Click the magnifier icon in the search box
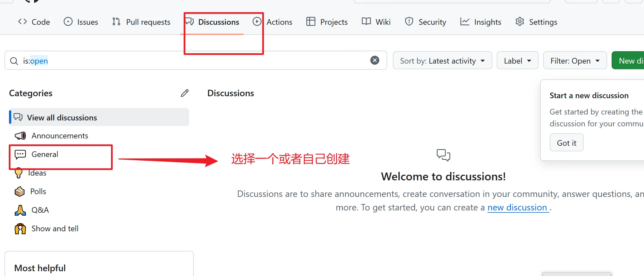Viewport: 644px width, 276px height. click(x=14, y=61)
